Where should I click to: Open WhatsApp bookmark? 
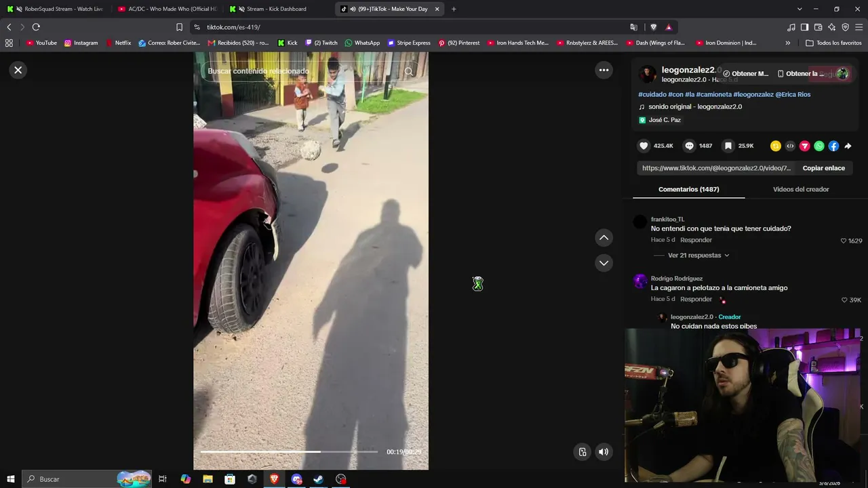[x=362, y=43]
